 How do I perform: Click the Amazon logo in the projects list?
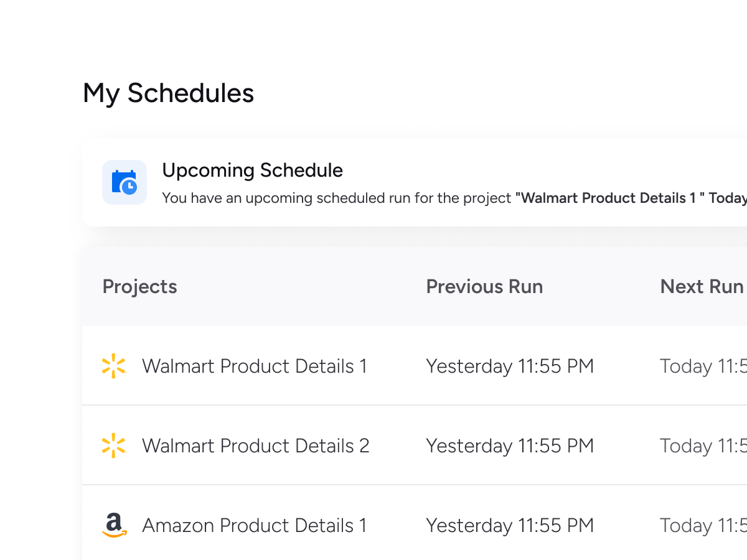click(114, 525)
